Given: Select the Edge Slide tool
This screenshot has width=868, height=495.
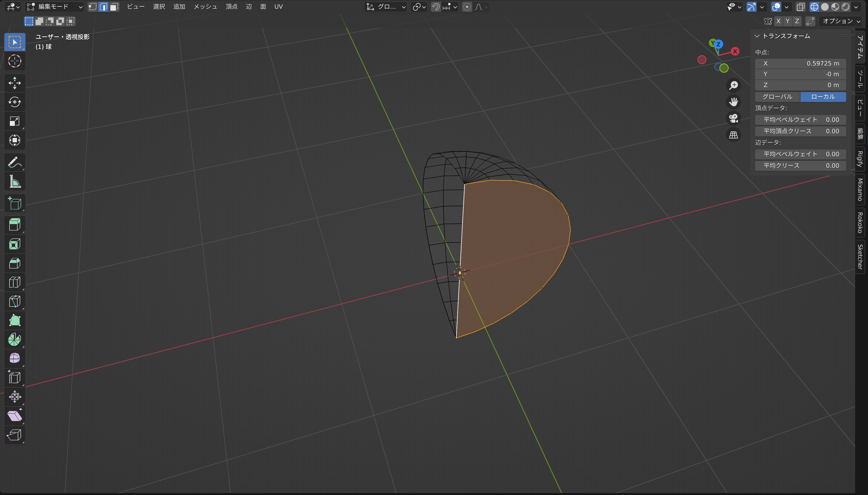Looking at the screenshot, I should pyautogui.click(x=15, y=377).
